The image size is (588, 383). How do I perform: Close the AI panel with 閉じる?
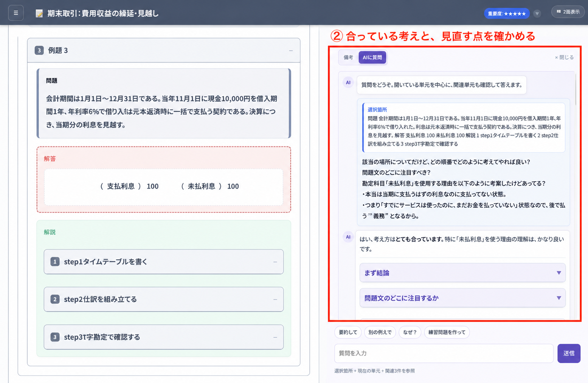tap(564, 58)
